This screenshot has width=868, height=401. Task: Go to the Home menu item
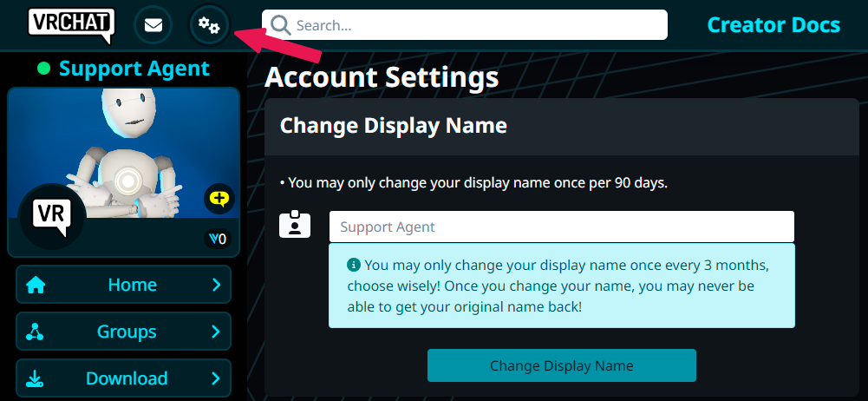(x=123, y=285)
